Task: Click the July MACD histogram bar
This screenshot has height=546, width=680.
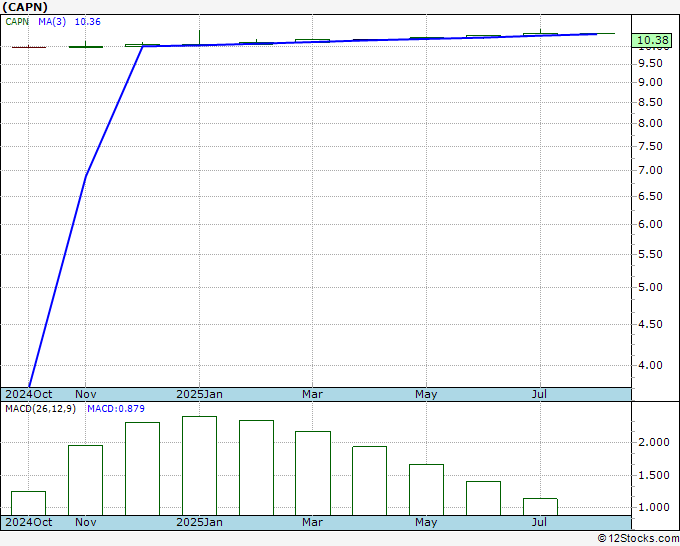Action: 540,507
